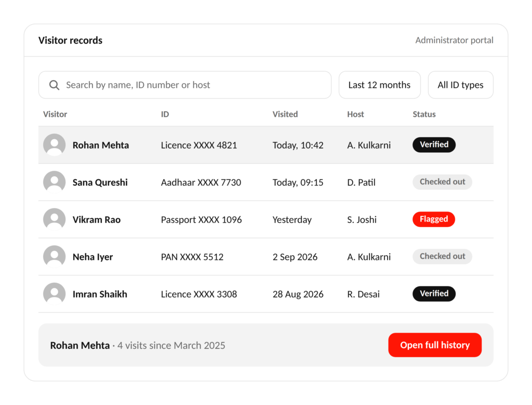This screenshot has width=532, height=405.
Task: Click ID cell PAN XXXX 5512
Action: coord(192,257)
